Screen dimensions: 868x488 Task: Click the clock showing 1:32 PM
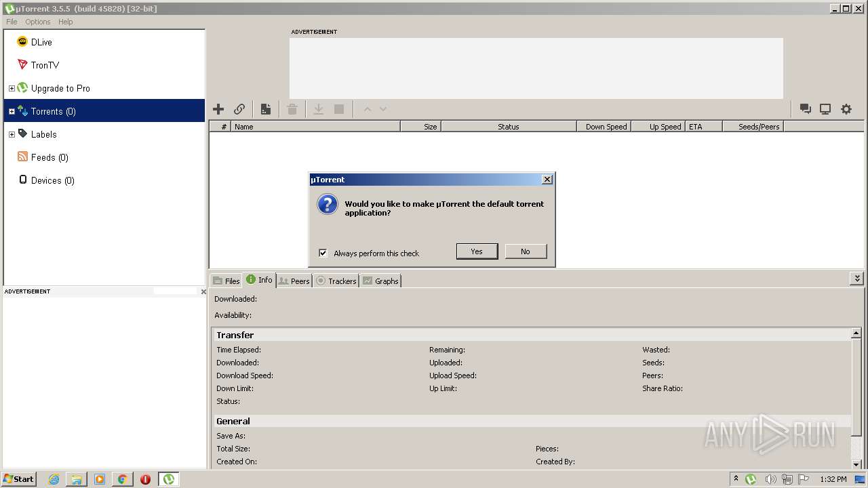point(833,479)
